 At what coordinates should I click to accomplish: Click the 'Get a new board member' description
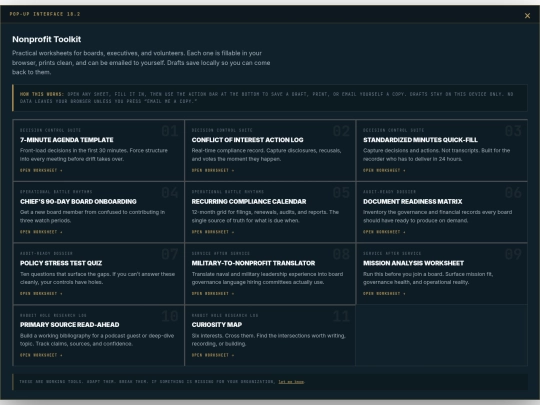tap(92, 216)
